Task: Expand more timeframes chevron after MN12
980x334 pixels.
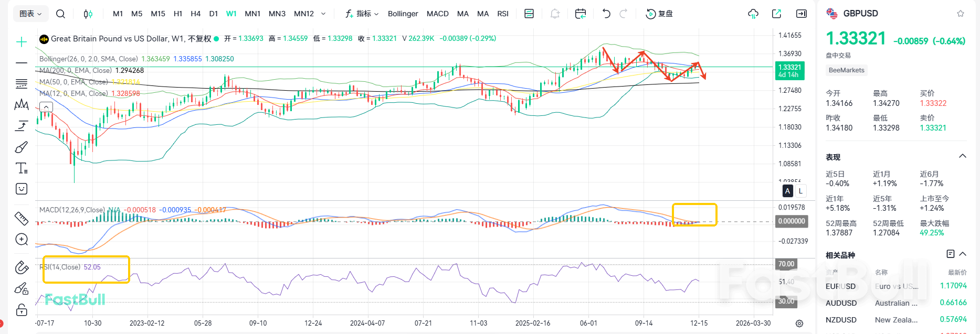Action: click(323, 14)
